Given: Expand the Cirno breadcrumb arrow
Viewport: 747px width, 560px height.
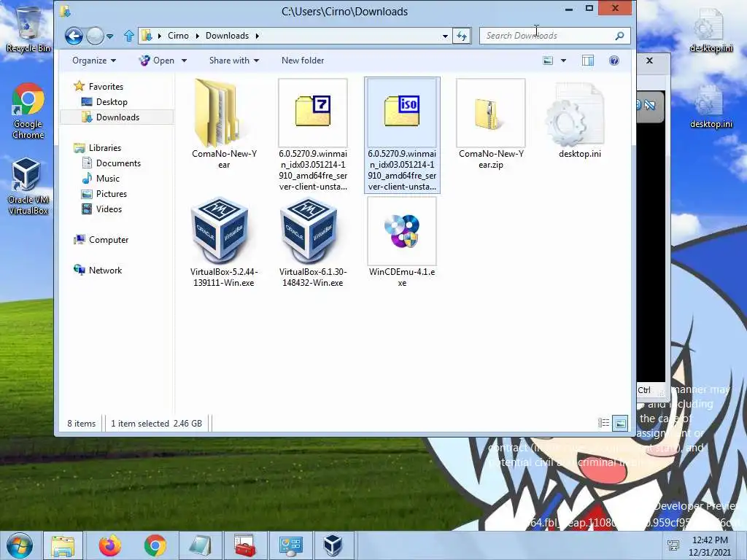Looking at the screenshot, I should pyautogui.click(x=197, y=36).
